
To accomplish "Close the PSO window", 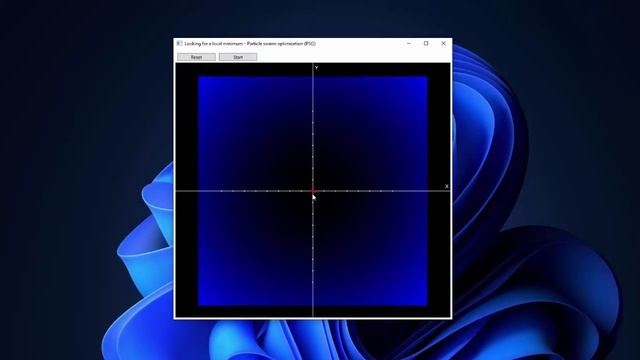I will [x=444, y=43].
